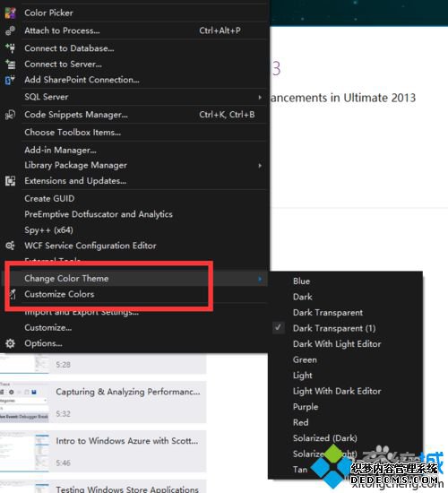Click the Extensions and Updates icon
The image size is (448, 493).
(10, 181)
